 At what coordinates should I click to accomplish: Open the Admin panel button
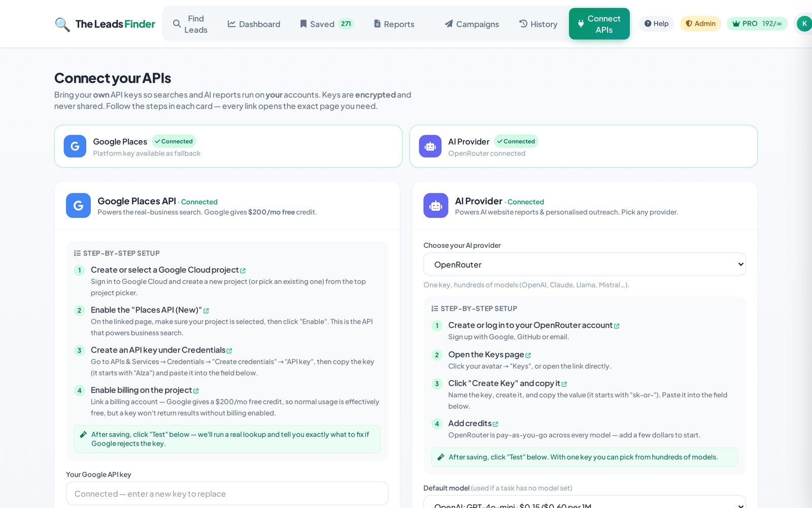[700, 24]
